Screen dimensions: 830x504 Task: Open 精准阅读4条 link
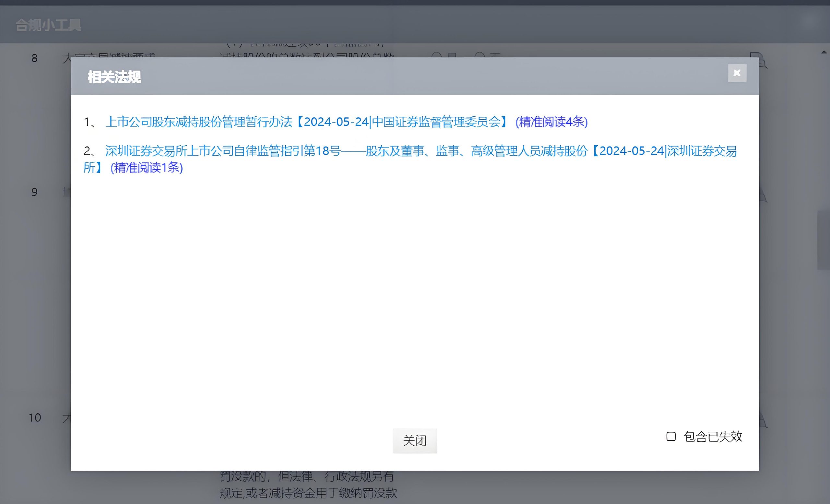pyautogui.click(x=551, y=122)
